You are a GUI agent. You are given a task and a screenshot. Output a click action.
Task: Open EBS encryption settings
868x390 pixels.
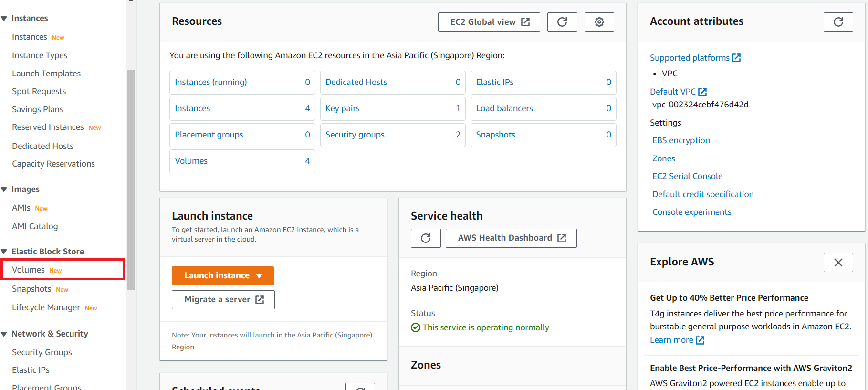coord(681,140)
